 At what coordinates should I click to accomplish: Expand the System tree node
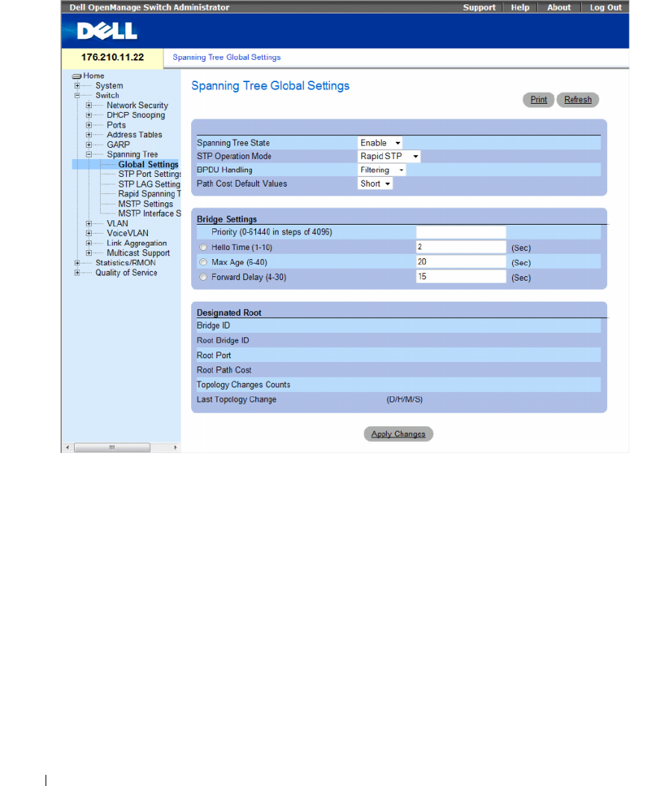tap(77, 86)
